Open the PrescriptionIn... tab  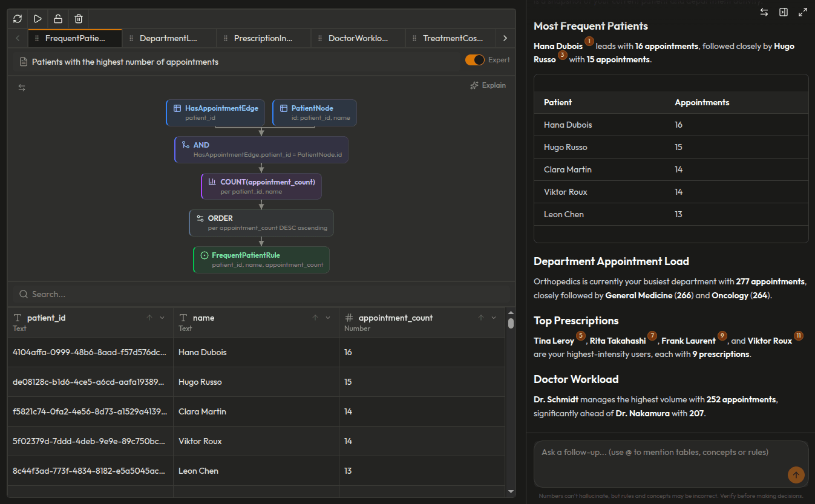(x=263, y=38)
